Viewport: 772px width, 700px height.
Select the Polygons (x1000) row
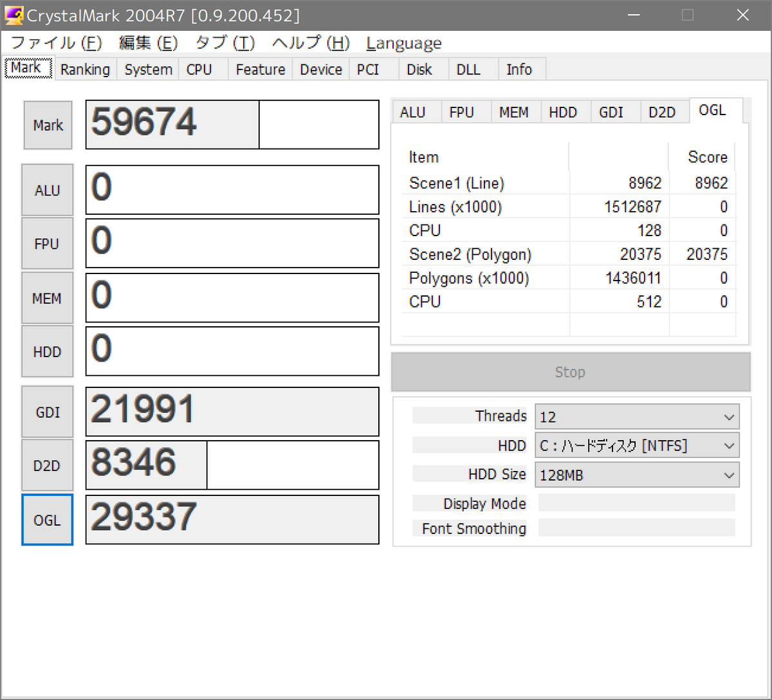tap(569, 278)
